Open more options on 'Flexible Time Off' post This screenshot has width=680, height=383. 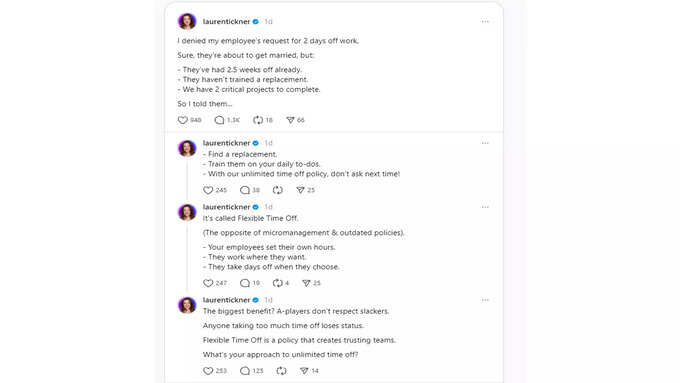(x=485, y=207)
